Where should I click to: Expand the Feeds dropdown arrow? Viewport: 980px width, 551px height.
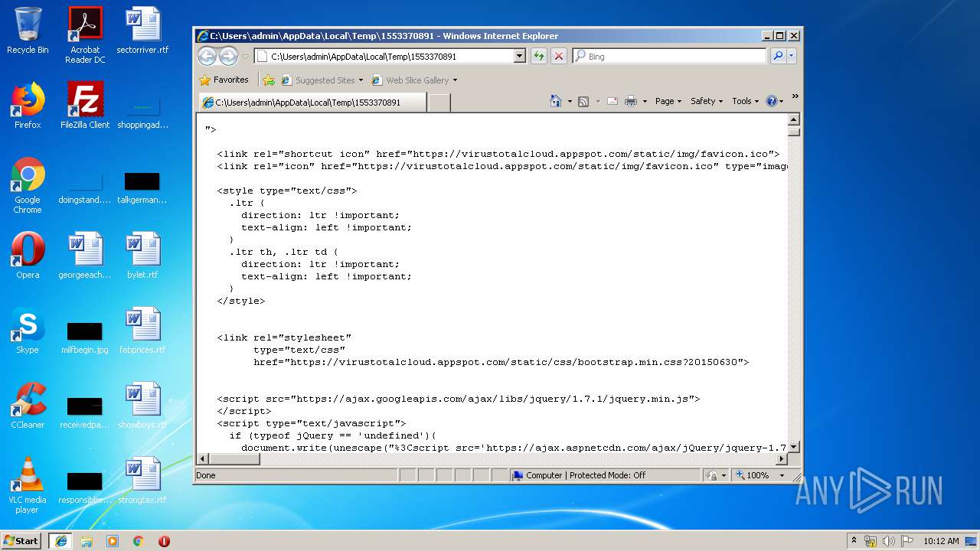click(597, 101)
